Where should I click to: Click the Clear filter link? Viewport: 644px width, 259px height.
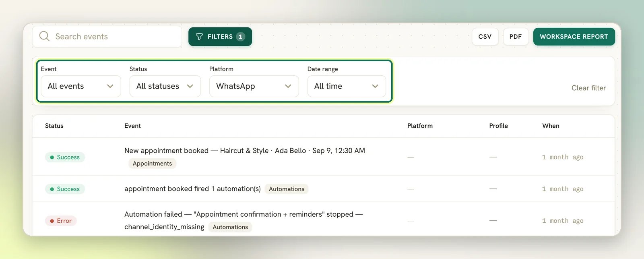coord(588,88)
